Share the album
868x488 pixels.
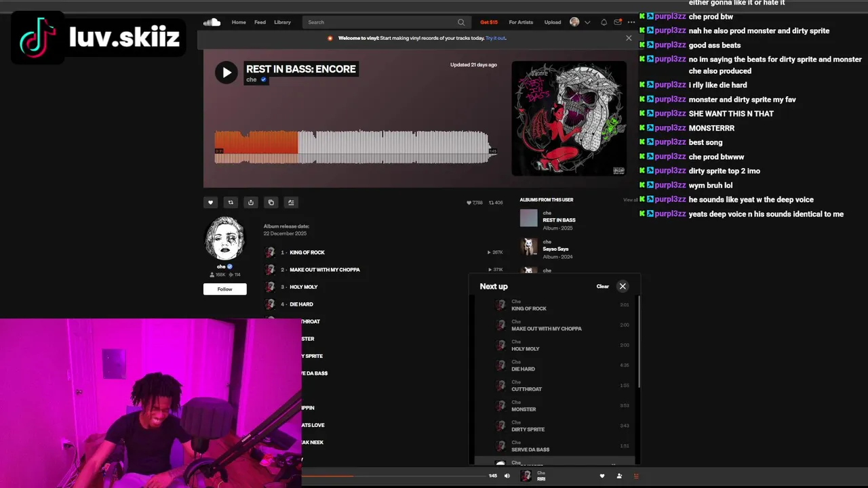pos(251,203)
